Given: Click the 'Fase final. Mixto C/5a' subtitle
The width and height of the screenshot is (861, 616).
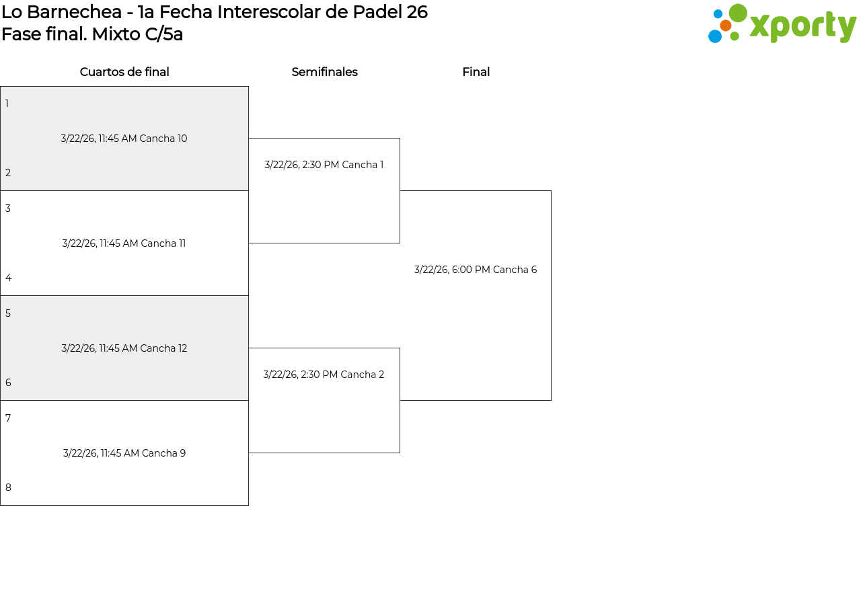Looking at the screenshot, I should point(92,34).
